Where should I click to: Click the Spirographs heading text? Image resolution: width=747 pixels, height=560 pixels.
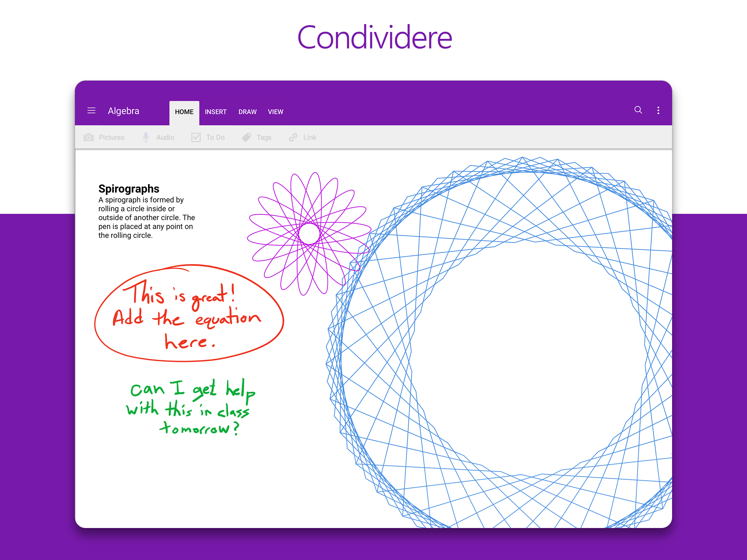[x=129, y=189]
